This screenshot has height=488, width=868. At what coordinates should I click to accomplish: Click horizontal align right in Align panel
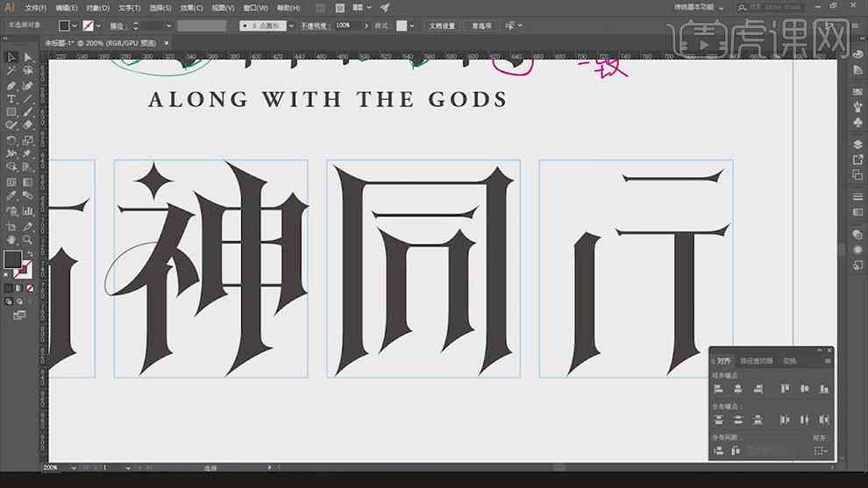(758, 389)
